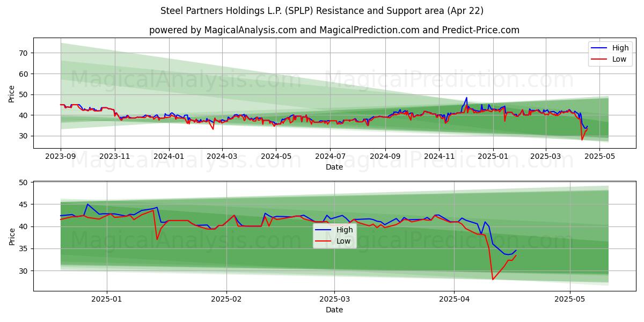Click the '2024-03' label on the top x-axis
This screenshot has height=322, width=644.
(x=222, y=157)
